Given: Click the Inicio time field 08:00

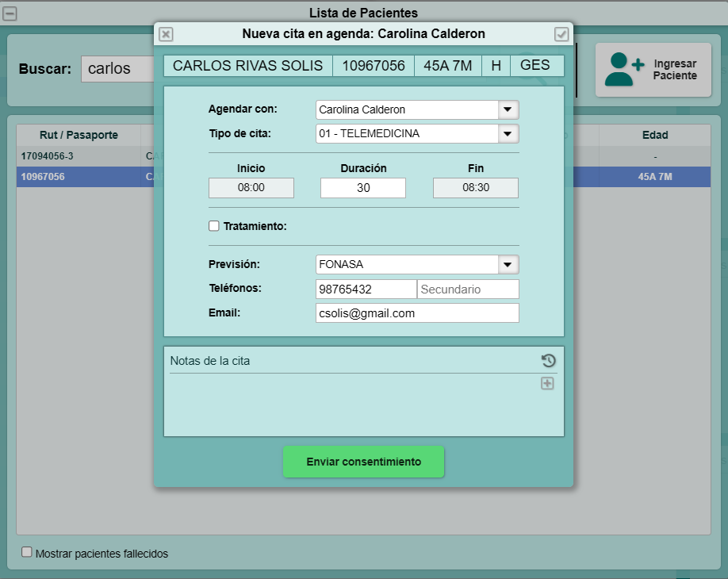Looking at the screenshot, I should [x=251, y=188].
